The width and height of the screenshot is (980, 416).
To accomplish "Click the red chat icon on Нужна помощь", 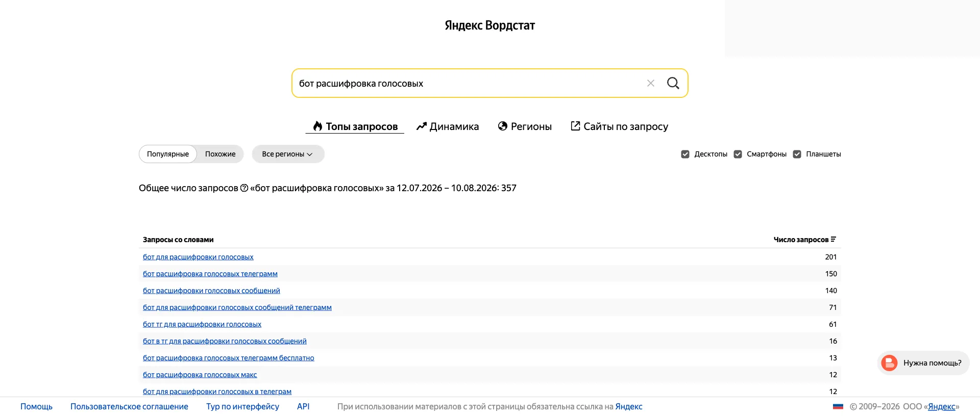I will tap(889, 363).
